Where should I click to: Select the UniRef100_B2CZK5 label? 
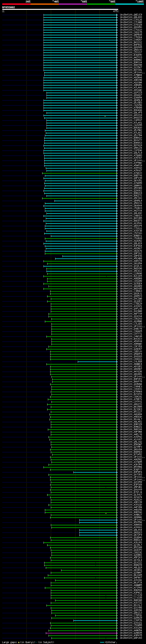(x=131, y=276)
